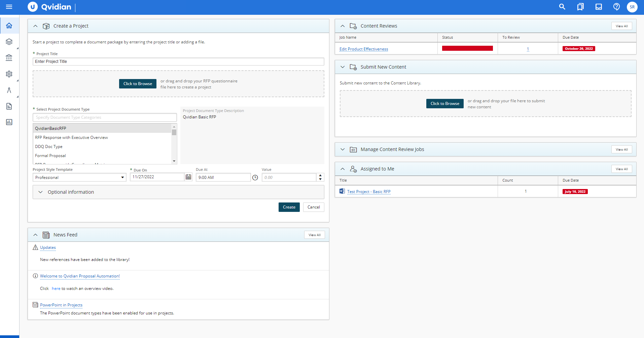The image size is (644, 338).
Task: Expand the Manage Content Review Jobs panel
Action: (x=343, y=149)
